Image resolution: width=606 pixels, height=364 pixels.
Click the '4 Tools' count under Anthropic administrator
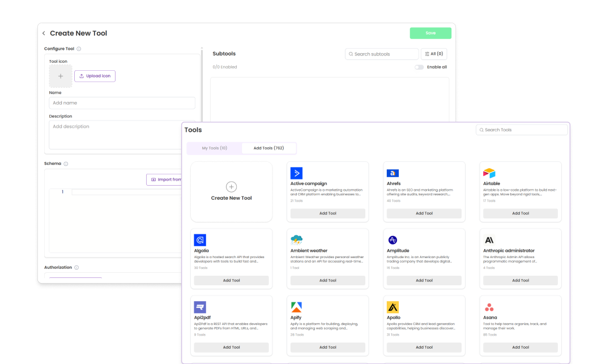pyautogui.click(x=489, y=268)
